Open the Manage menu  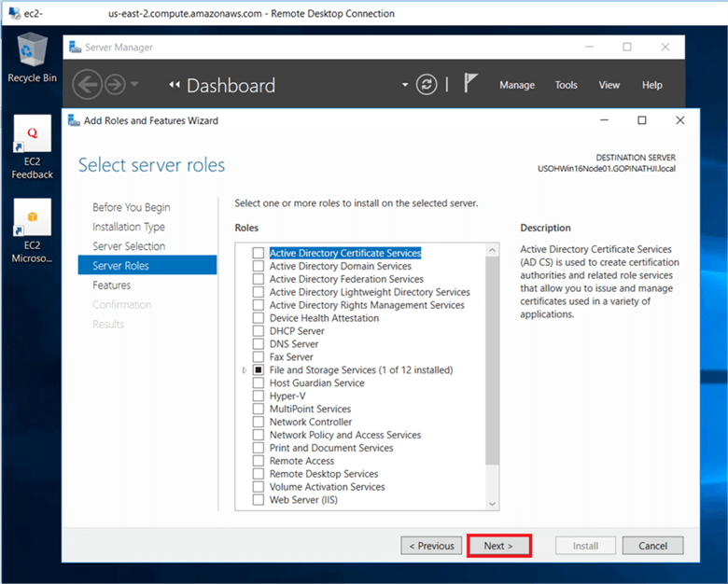coord(517,85)
